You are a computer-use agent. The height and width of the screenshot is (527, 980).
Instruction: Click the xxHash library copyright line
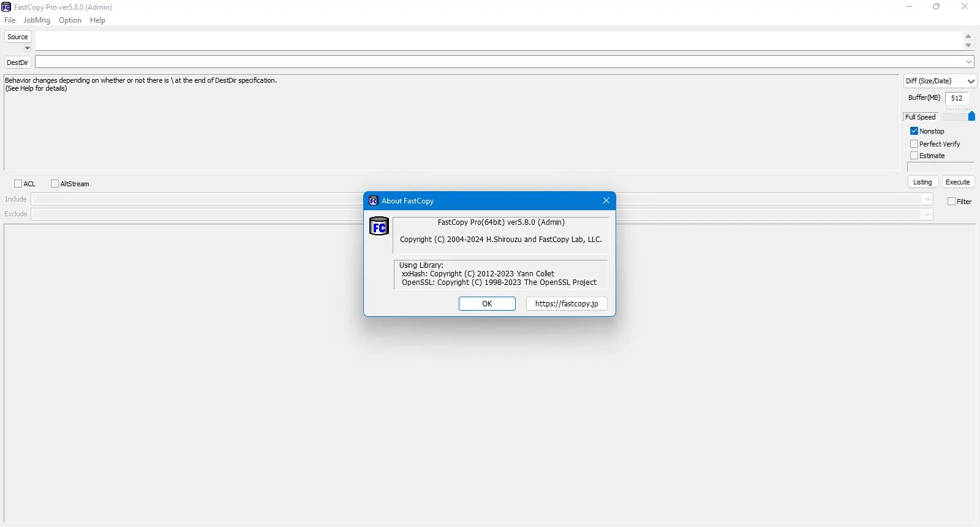[x=478, y=274]
